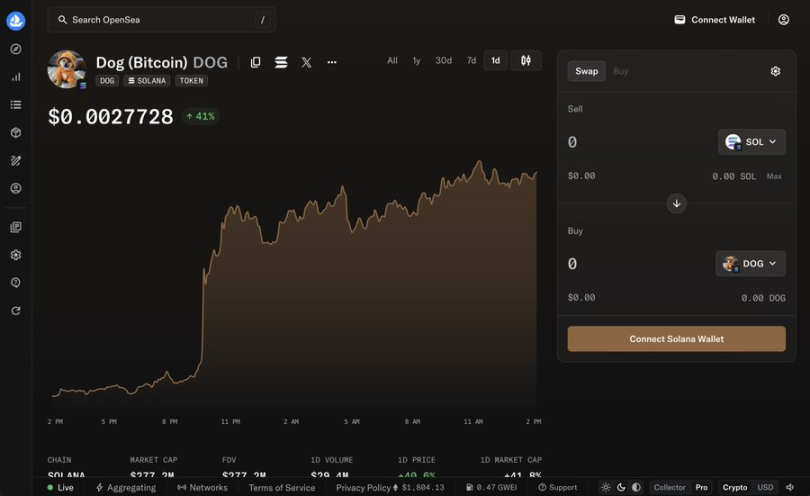The image size is (810, 496).
Task: Click the TOKEN tag
Action: point(191,81)
